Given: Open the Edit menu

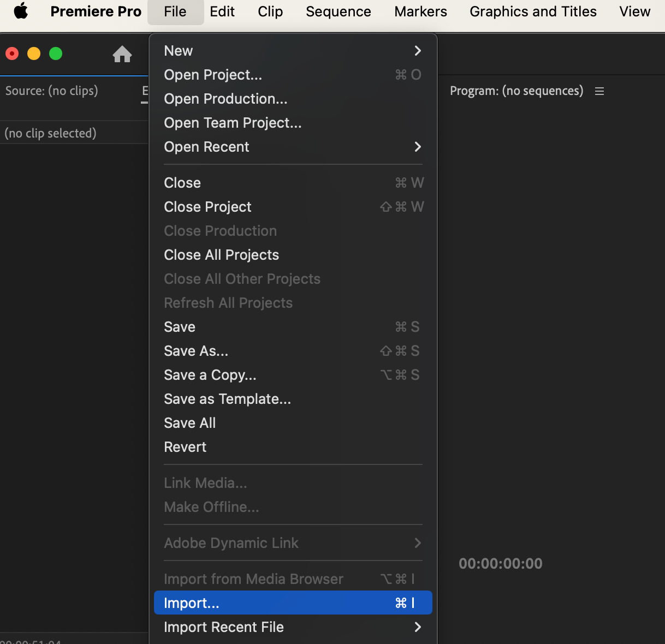Looking at the screenshot, I should (x=222, y=11).
